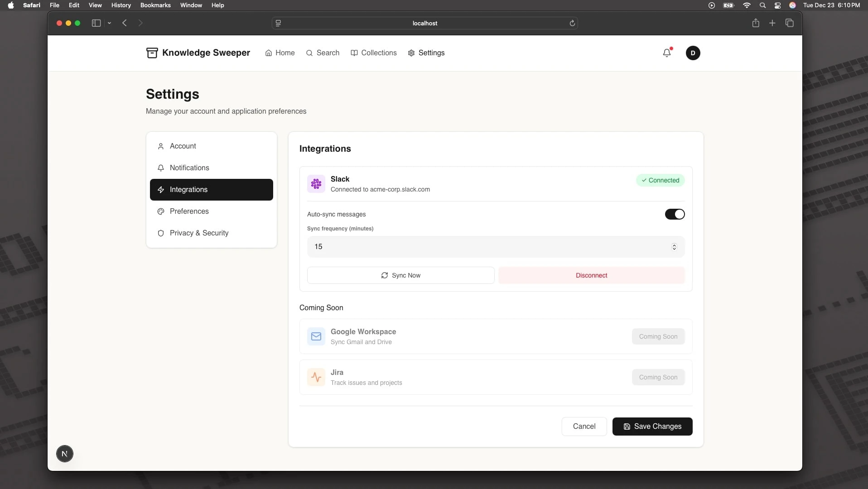Open the Preferences settings section
This screenshot has height=489, width=868.
coord(212,211)
